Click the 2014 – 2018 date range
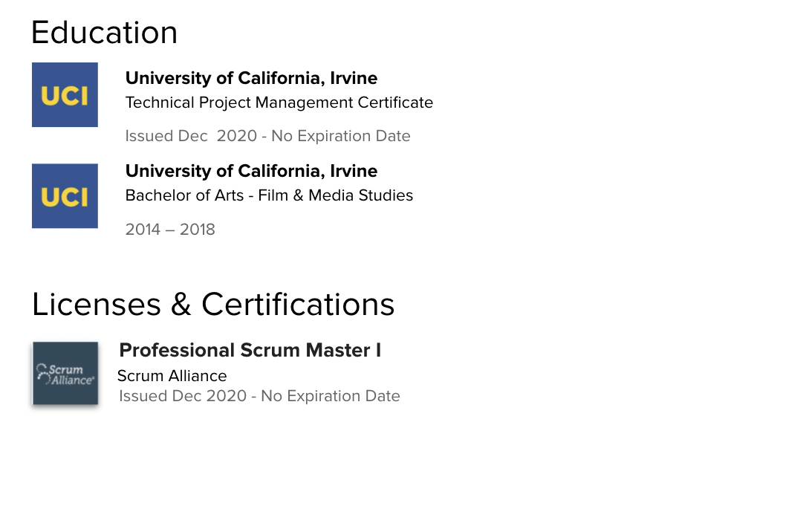This screenshot has height=529, width=812. 170,230
